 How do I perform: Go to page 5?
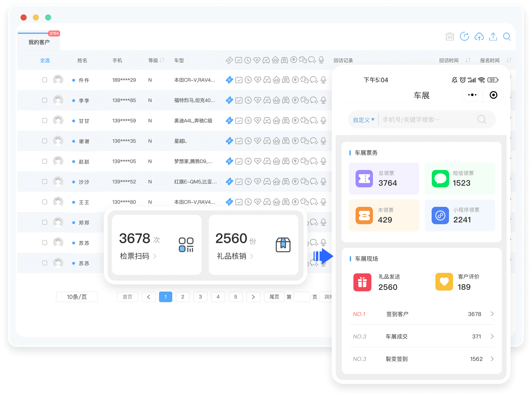[236, 297]
